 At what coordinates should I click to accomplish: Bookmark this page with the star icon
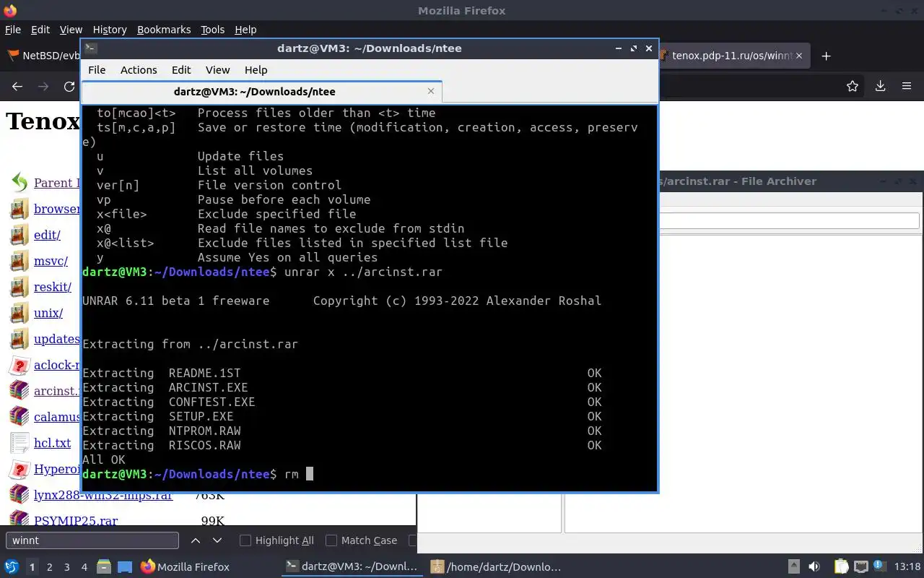pos(853,86)
